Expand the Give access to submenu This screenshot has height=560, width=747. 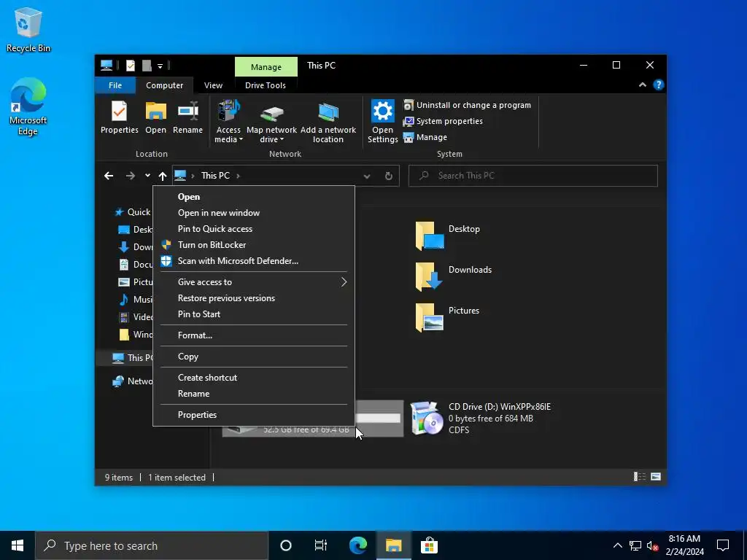(253, 282)
